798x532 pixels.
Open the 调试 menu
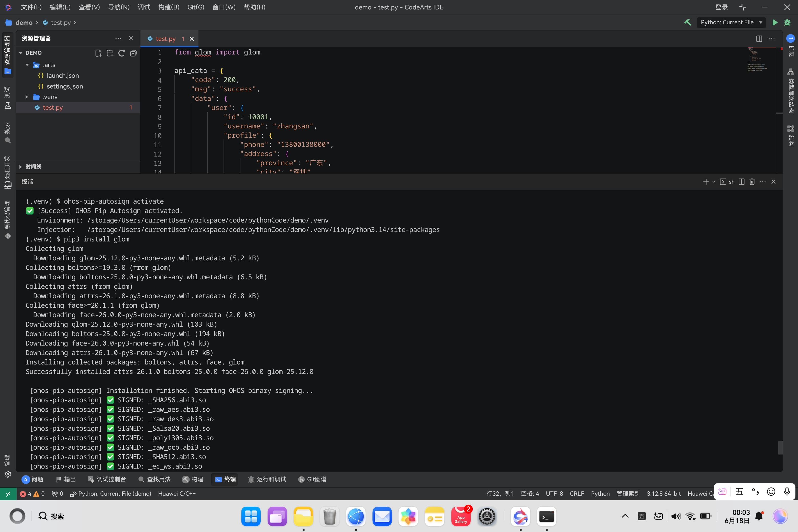pos(144,7)
